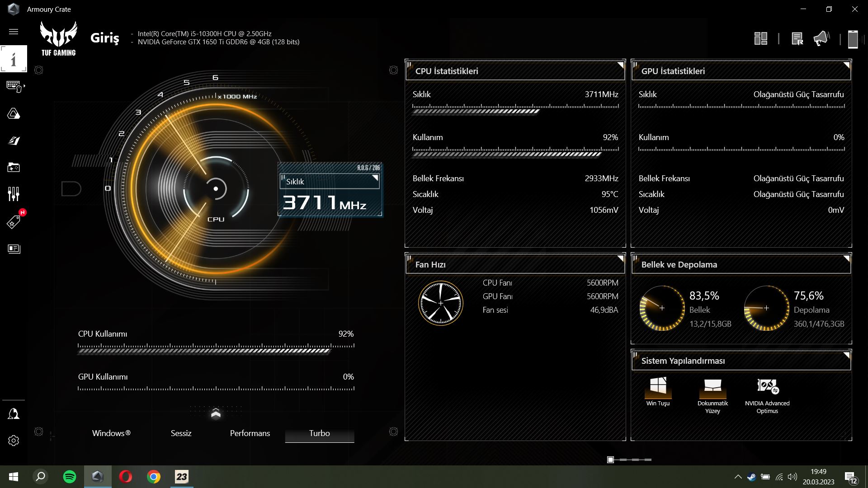The image size is (868, 488).
Task: Click the announcements megaphone icon
Action: tap(821, 39)
